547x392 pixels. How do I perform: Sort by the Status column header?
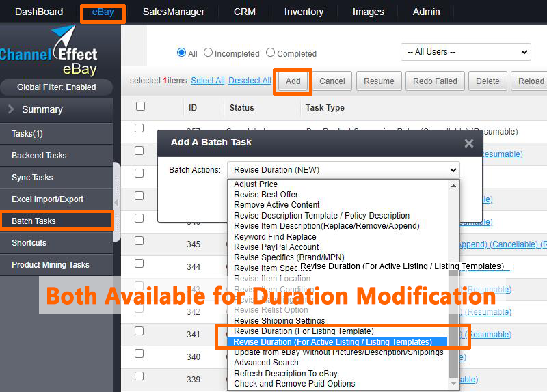point(242,108)
